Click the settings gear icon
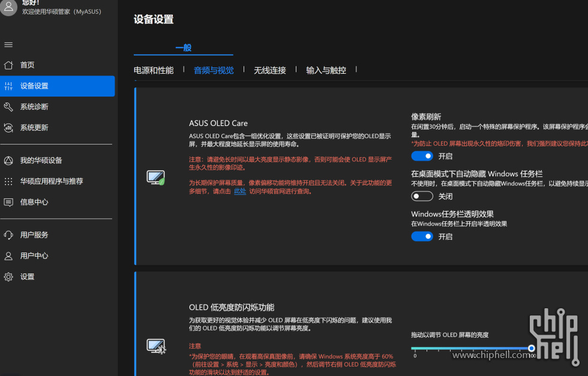Screen dimensions: 588x376 pos(8,276)
